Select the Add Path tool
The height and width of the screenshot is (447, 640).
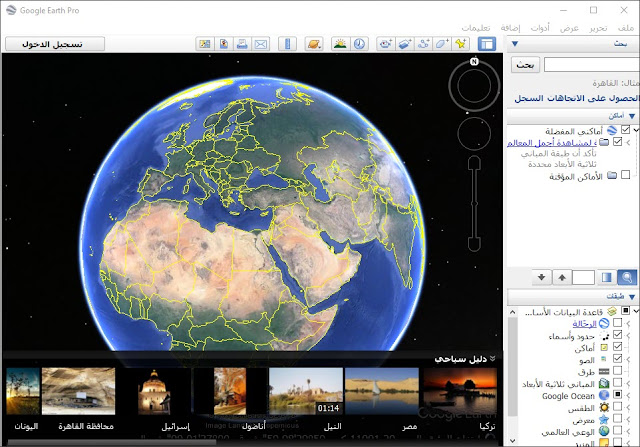(424, 44)
